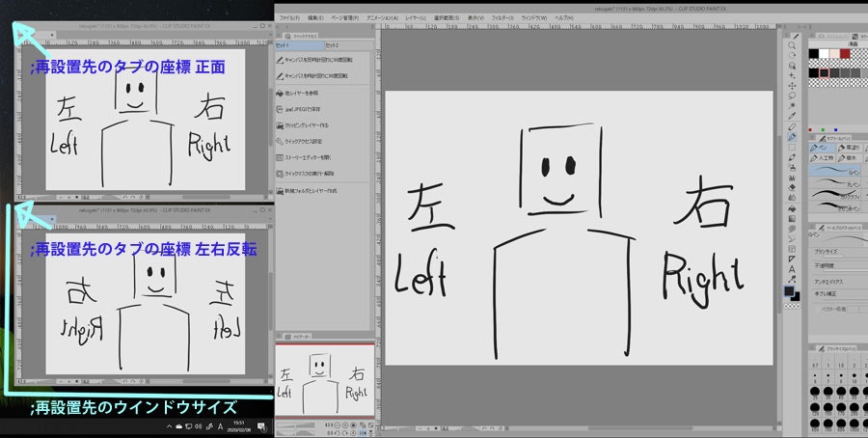Open the アニメーション(A) menu
868x438 pixels.
383,17
